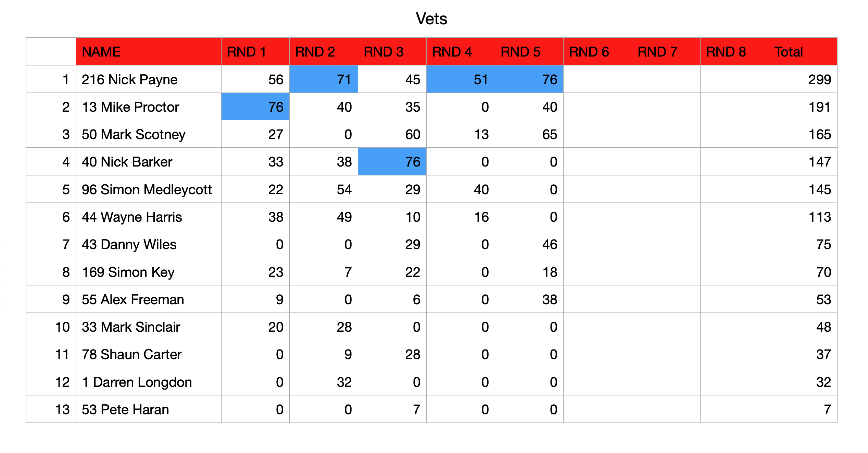
Task: Select Danny Wiles's RND 5 score 46
Action: 529,244
